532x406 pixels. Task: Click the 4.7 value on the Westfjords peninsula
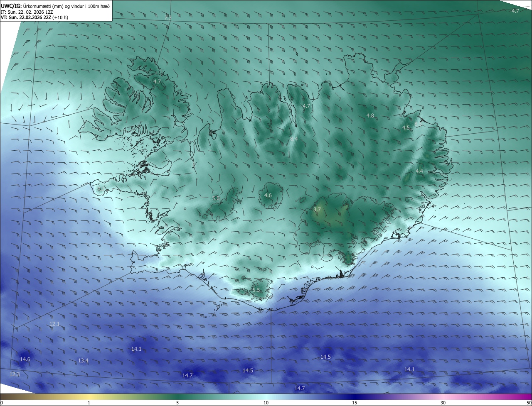click(x=157, y=81)
